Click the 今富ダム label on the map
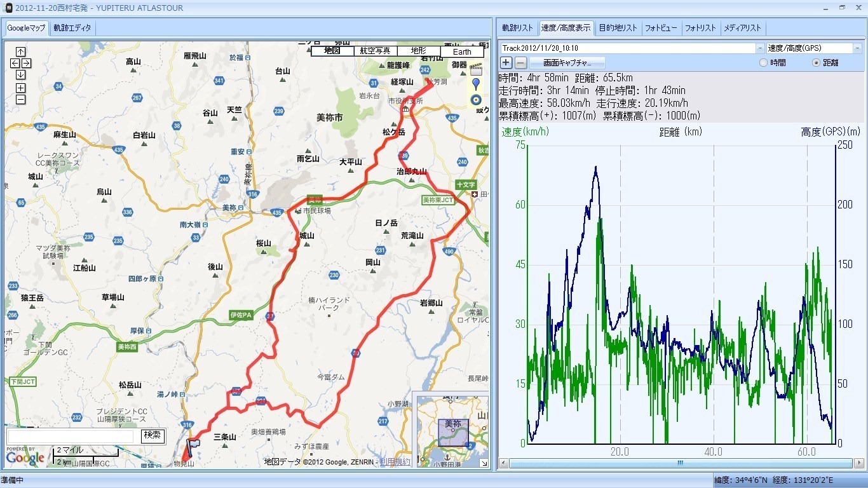Screen dimensions: 868x488 click(330, 377)
